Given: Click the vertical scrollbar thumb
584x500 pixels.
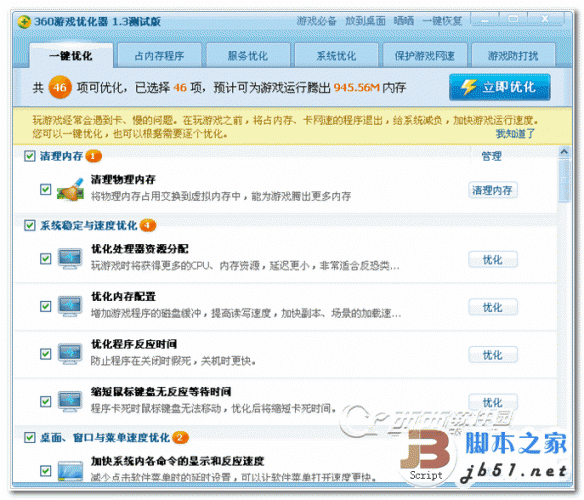Looking at the screenshot, I should click(x=565, y=181).
